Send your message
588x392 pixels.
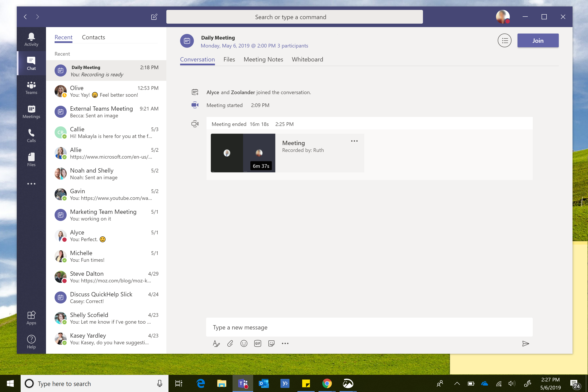click(x=526, y=343)
